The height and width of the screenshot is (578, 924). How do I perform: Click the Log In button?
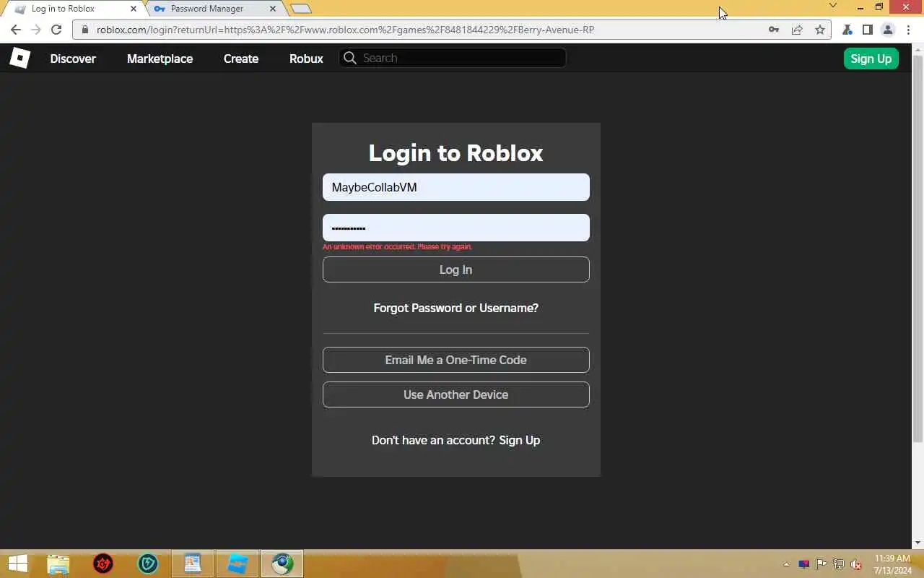tap(456, 269)
